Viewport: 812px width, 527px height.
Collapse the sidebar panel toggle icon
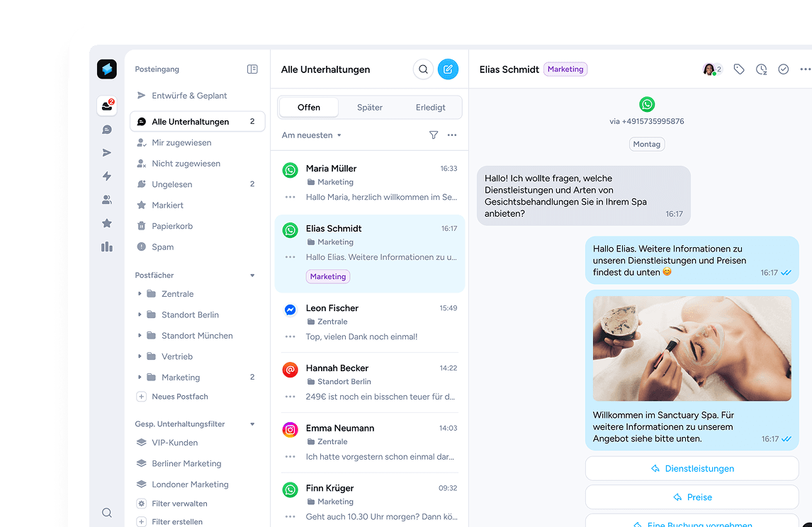click(x=252, y=69)
